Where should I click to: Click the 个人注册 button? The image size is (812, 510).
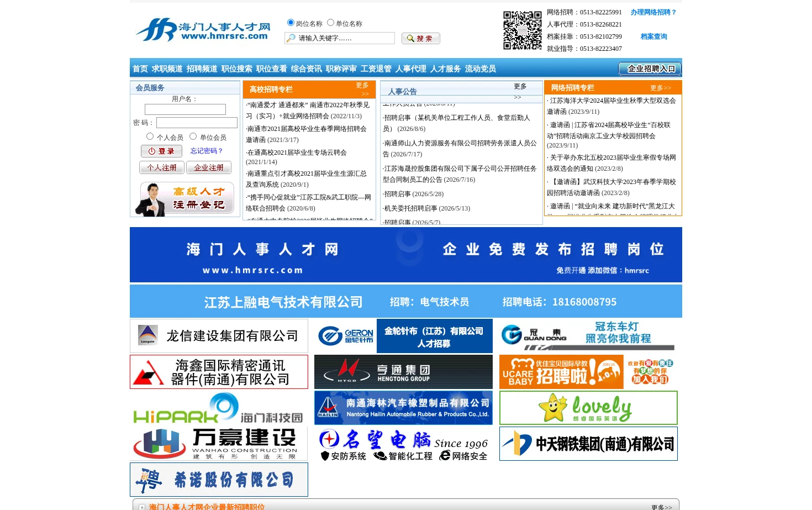(162, 167)
